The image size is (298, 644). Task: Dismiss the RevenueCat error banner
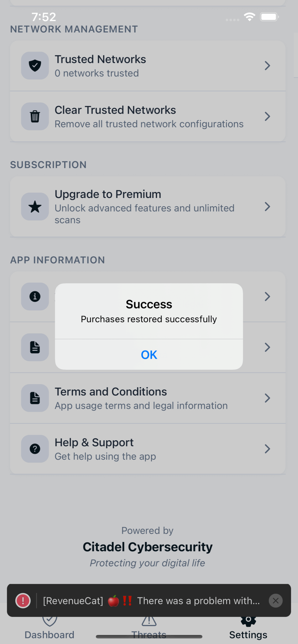[276, 601]
